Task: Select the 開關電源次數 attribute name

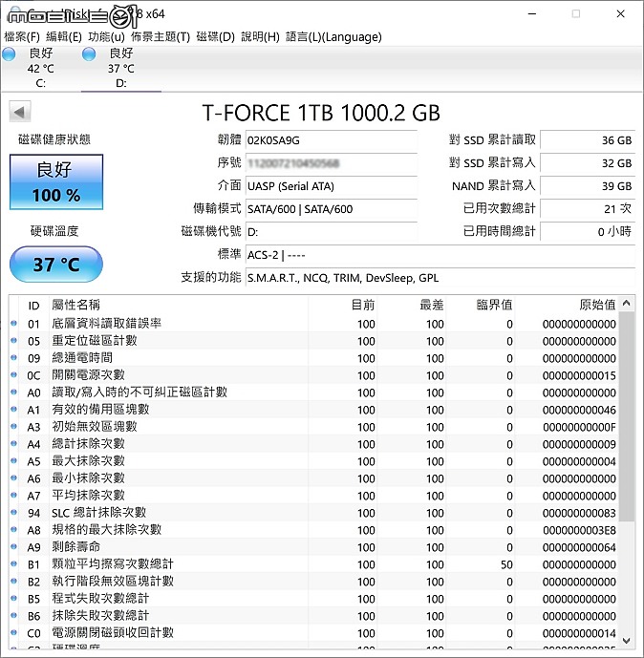Action: [88, 375]
